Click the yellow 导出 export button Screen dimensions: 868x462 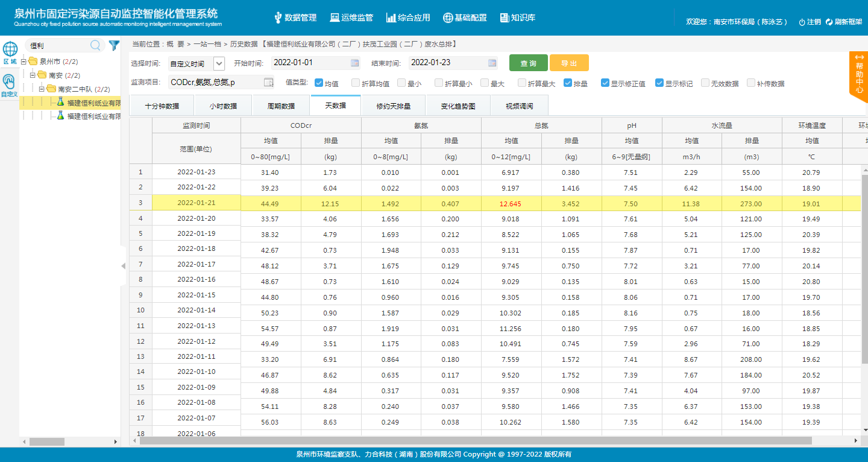tap(568, 63)
